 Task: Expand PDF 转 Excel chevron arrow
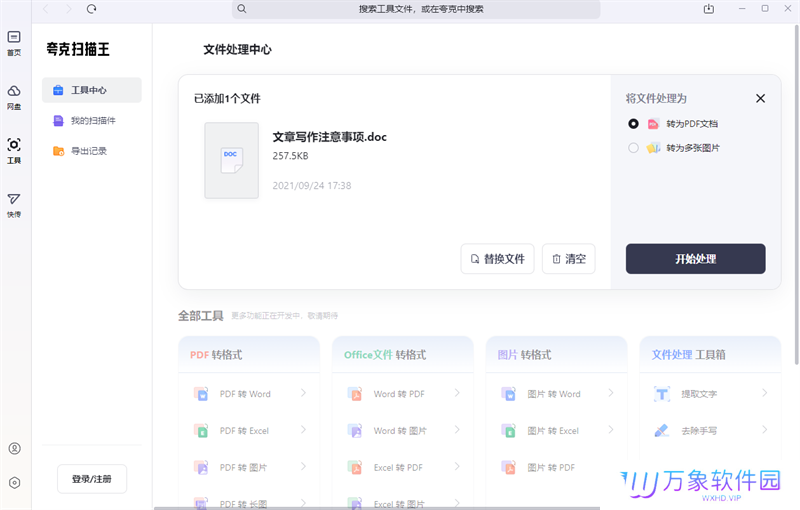click(x=304, y=429)
